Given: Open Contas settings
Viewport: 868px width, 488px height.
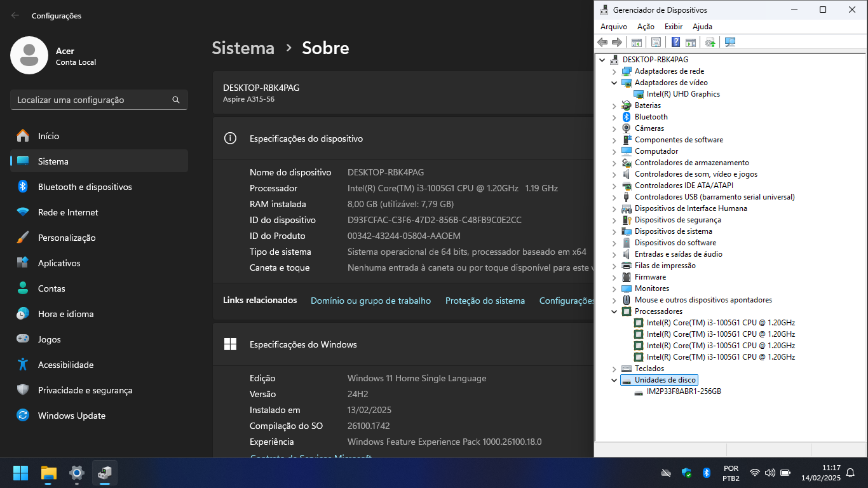Looking at the screenshot, I should pos(98,288).
